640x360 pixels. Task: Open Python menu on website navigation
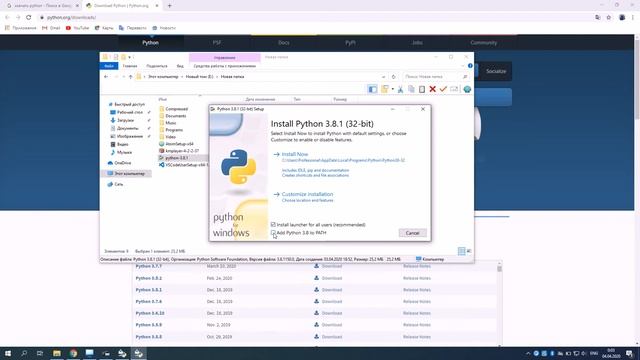[150, 42]
